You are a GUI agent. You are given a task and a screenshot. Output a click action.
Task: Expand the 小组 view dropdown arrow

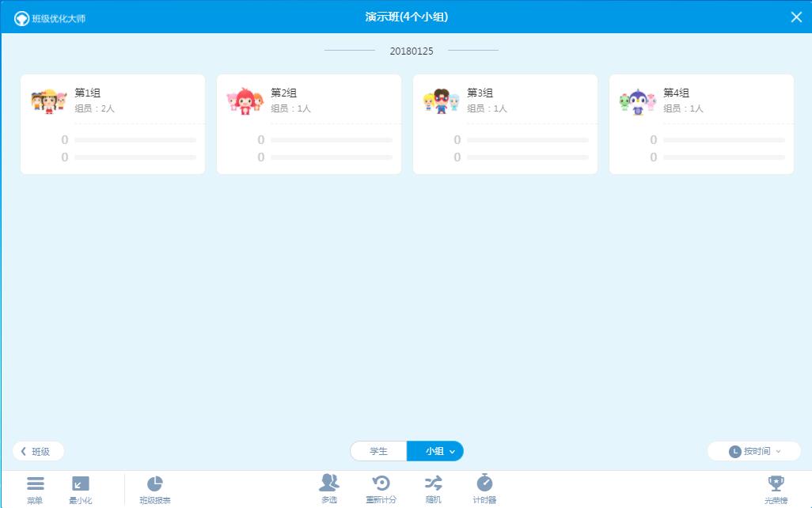pyautogui.click(x=452, y=451)
